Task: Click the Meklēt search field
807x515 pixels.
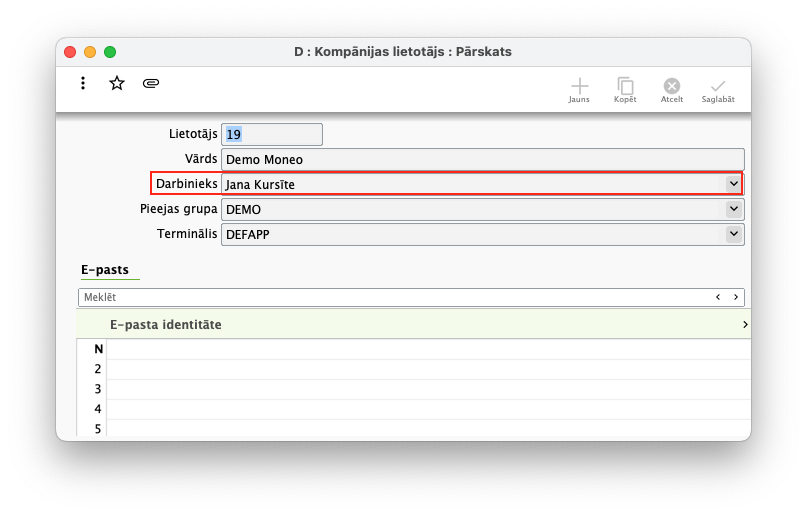Action: 390,297
